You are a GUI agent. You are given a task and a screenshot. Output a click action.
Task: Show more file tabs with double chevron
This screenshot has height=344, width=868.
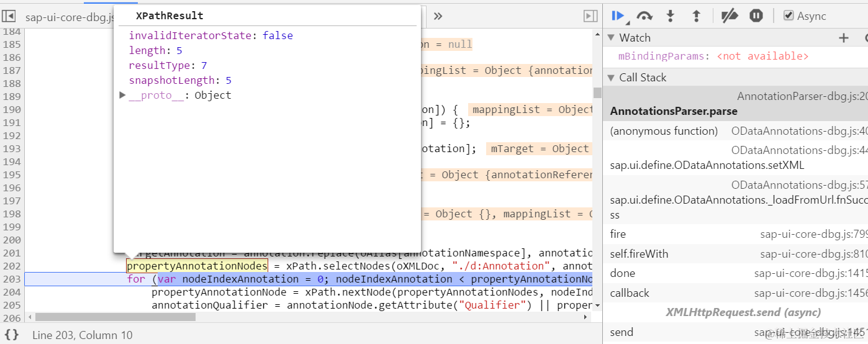point(438,16)
